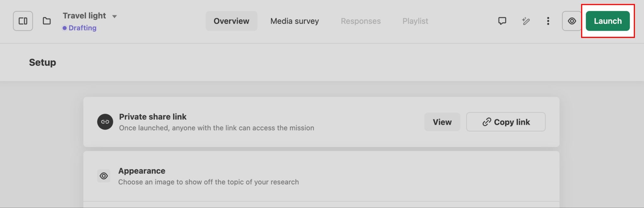The height and width of the screenshot is (208, 644).
Task: Open the Appearance section title
Action: [142, 171]
